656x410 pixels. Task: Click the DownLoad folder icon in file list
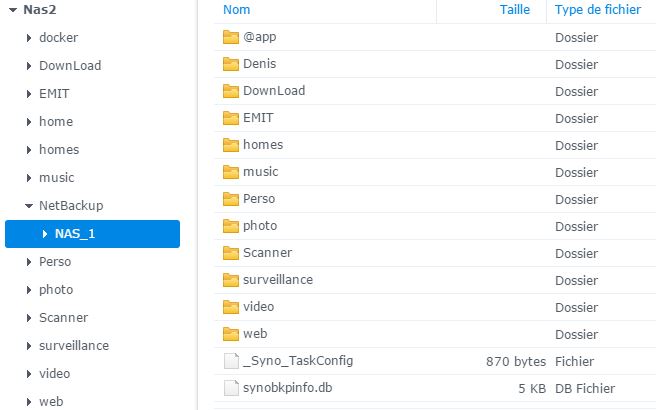click(x=231, y=91)
